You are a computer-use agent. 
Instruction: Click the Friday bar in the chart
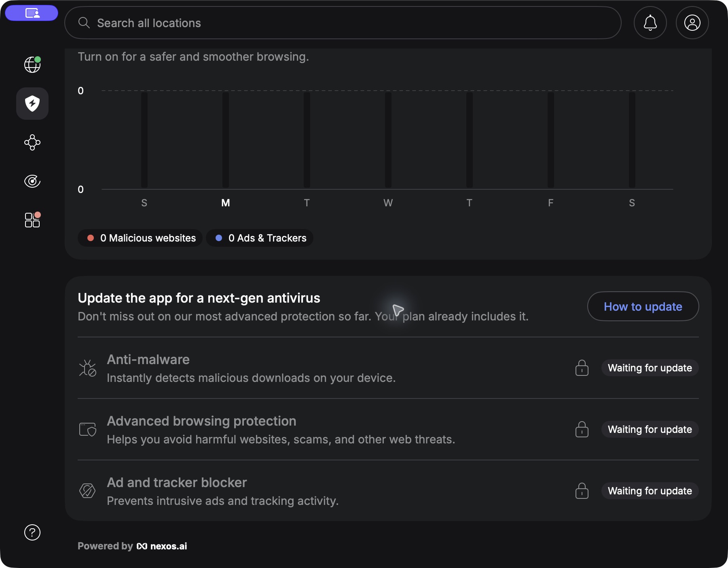[551, 140]
